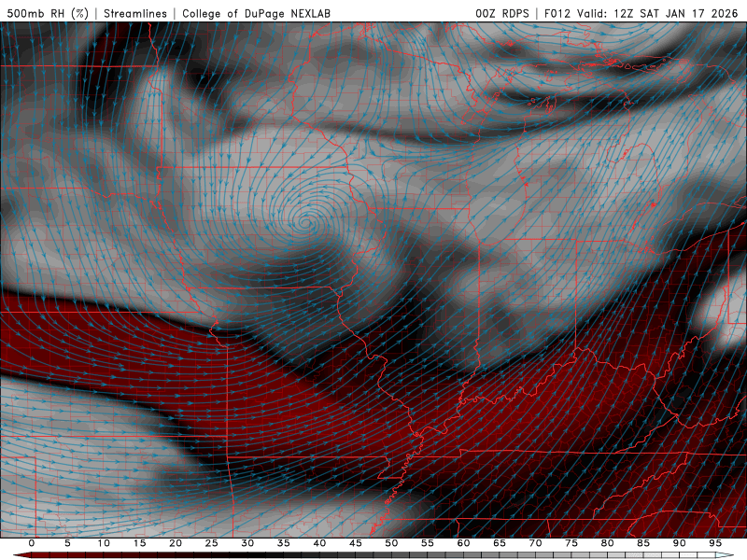Click the 80 value on the color scale
Viewport: 747px width, 560px height.
click(x=607, y=543)
